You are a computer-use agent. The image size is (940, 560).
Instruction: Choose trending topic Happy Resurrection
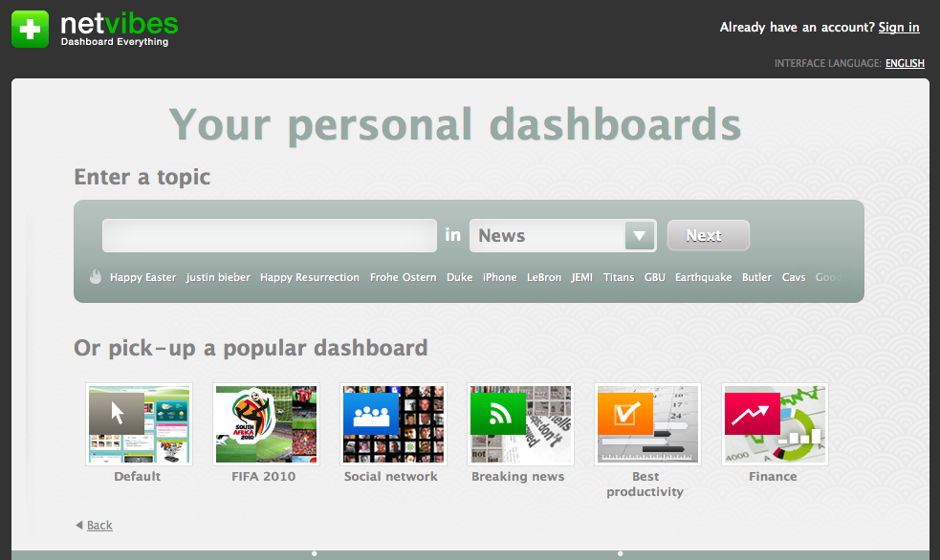tap(309, 277)
